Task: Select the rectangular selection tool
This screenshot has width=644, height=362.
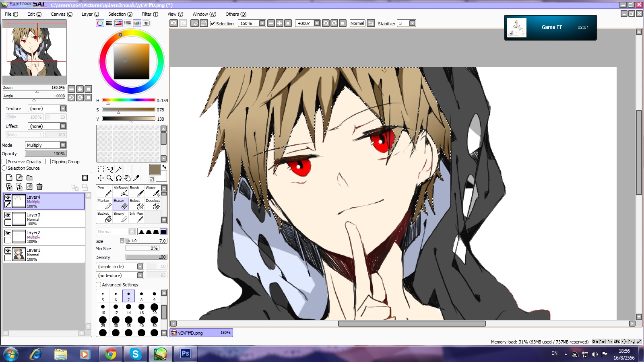Action: pyautogui.click(x=101, y=169)
